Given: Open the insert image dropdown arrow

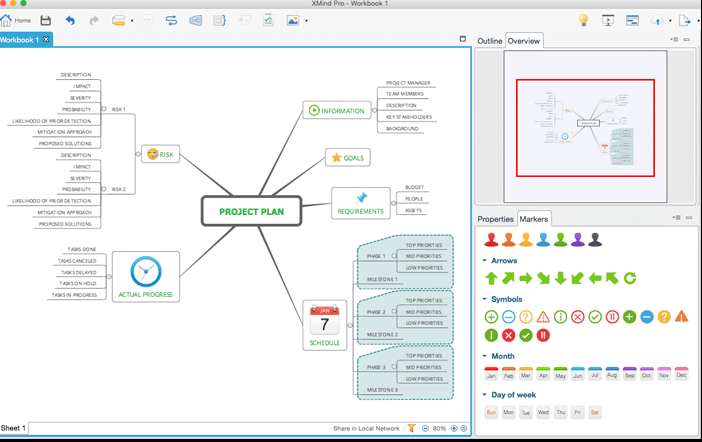Looking at the screenshot, I should tap(305, 20).
